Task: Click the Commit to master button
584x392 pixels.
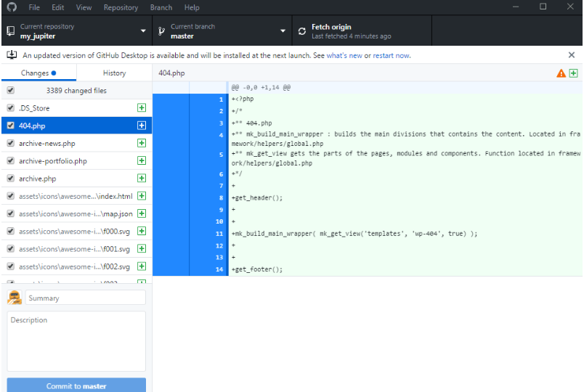Action: click(x=76, y=385)
